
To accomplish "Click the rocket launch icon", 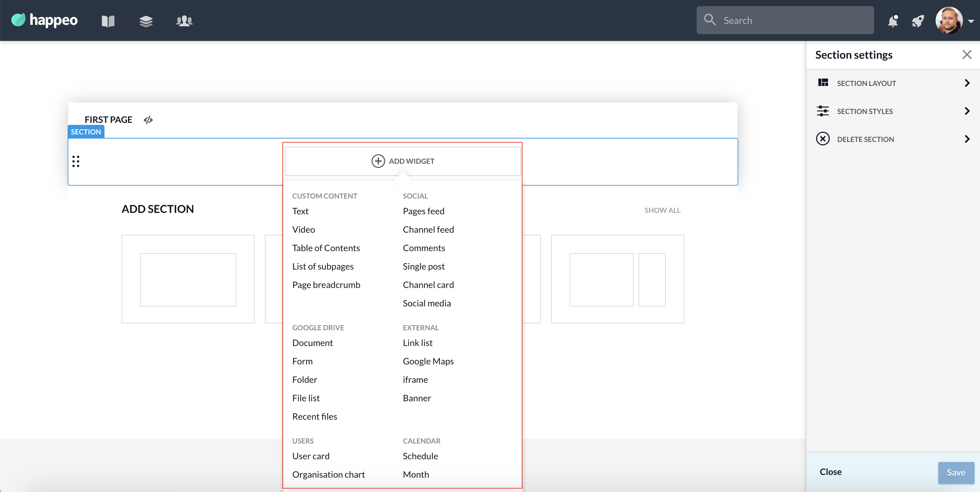I will click(x=917, y=21).
